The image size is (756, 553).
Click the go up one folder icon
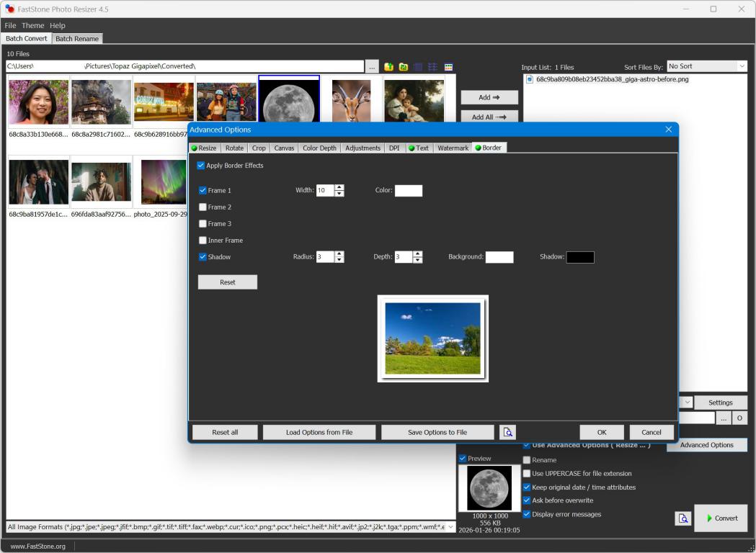tap(388, 67)
